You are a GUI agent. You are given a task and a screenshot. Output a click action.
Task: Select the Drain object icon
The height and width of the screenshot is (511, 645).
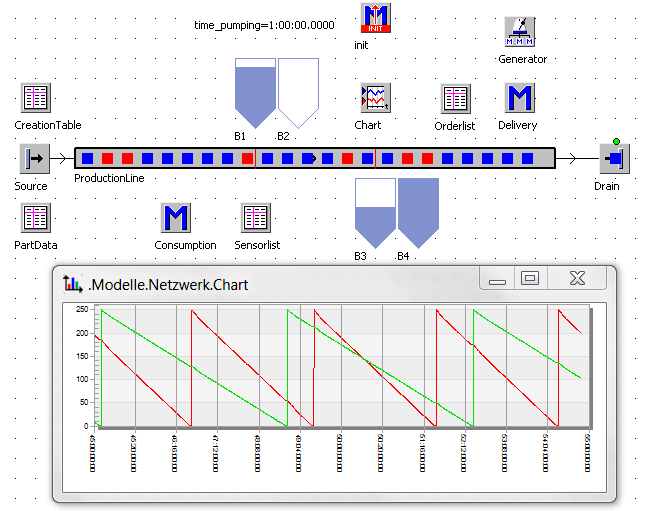point(613,158)
